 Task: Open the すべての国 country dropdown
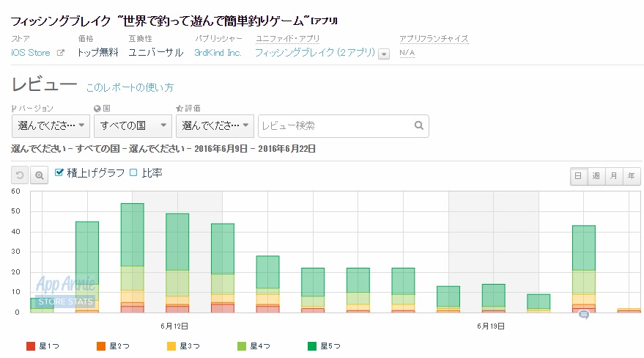point(133,125)
